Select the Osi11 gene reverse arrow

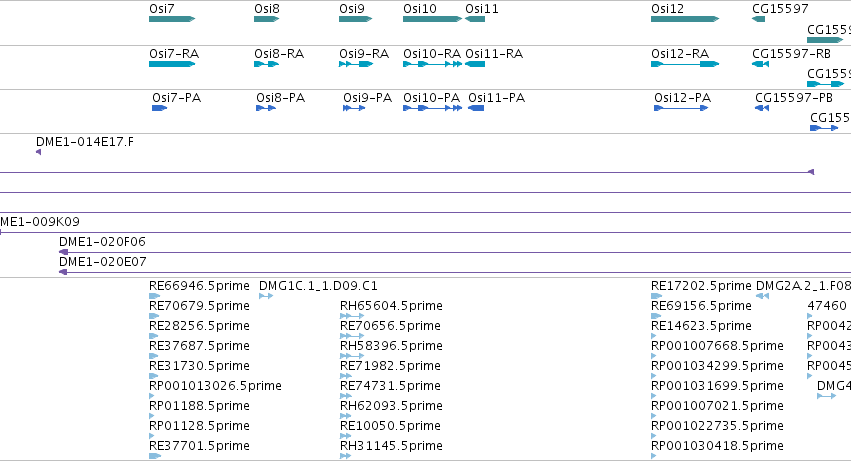(x=475, y=19)
